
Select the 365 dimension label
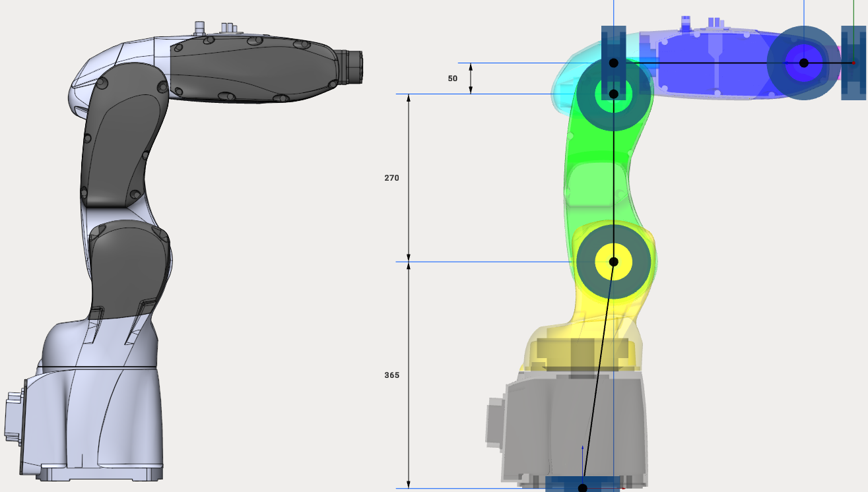pos(392,375)
